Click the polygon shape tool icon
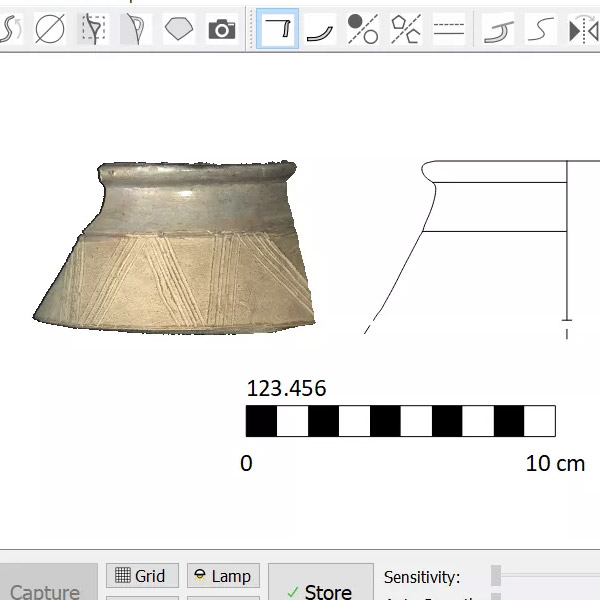 click(x=179, y=29)
